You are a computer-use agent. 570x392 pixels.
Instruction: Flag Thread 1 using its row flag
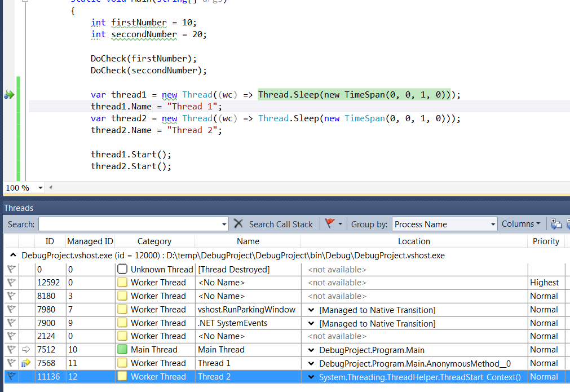(11, 363)
